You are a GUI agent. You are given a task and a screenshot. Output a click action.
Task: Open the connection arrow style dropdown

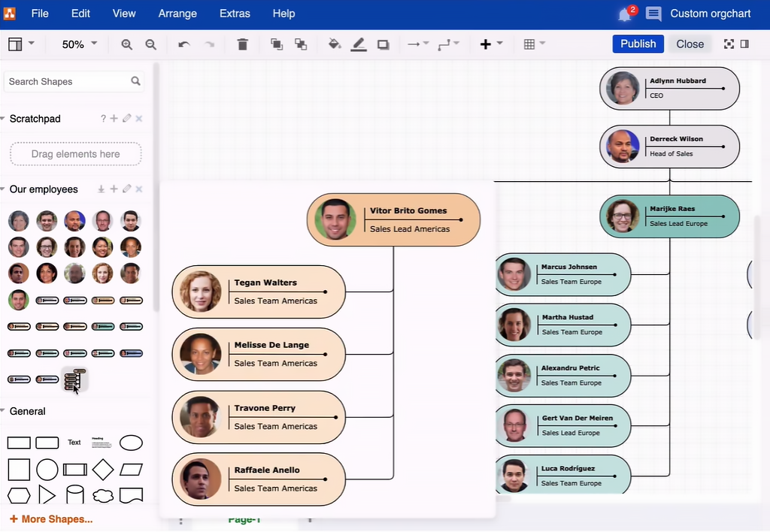(418, 44)
